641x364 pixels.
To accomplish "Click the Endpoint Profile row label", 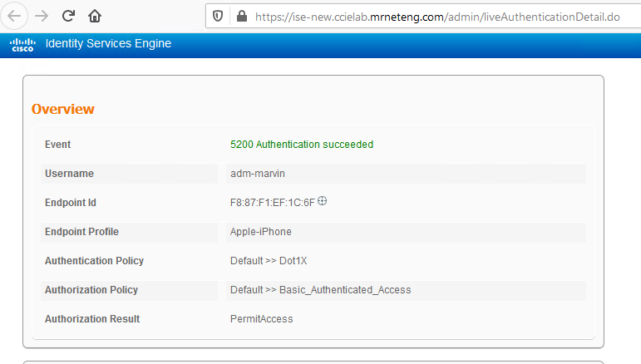I will (81, 232).
